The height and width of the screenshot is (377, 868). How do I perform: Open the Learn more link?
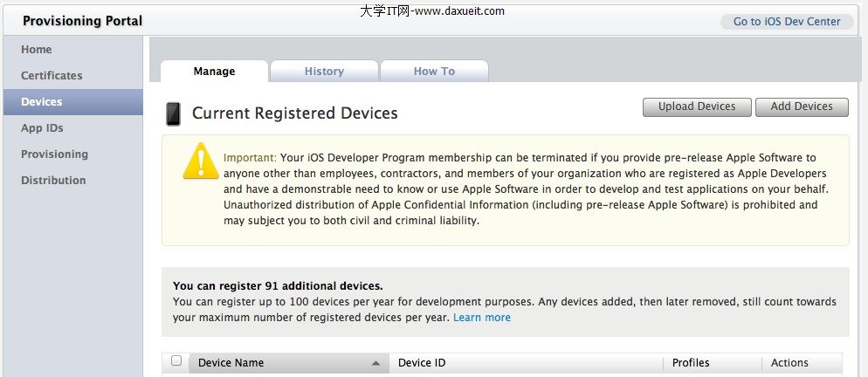click(x=482, y=318)
